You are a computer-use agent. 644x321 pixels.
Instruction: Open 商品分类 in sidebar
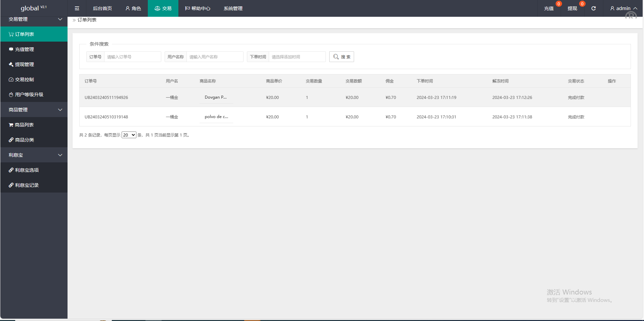(25, 140)
